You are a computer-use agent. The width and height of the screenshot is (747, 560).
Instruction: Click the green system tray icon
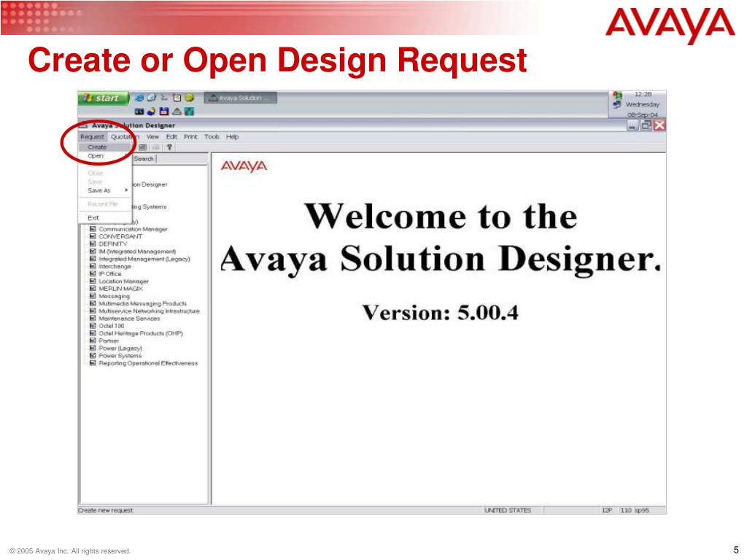(x=617, y=96)
